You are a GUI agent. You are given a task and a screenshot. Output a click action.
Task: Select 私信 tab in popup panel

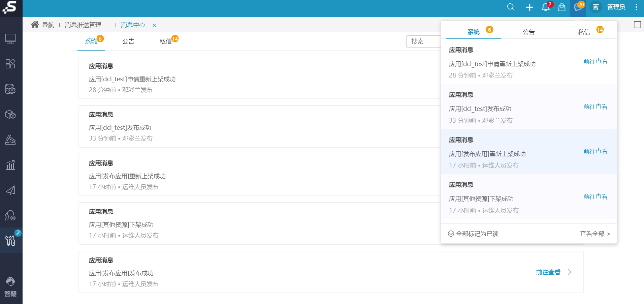584,32
